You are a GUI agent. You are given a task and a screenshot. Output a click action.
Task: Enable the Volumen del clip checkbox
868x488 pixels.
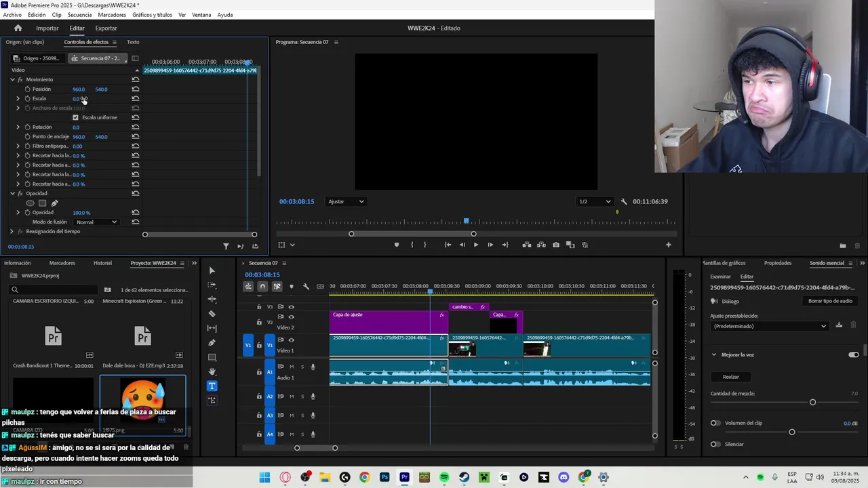pyautogui.click(x=715, y=423)
